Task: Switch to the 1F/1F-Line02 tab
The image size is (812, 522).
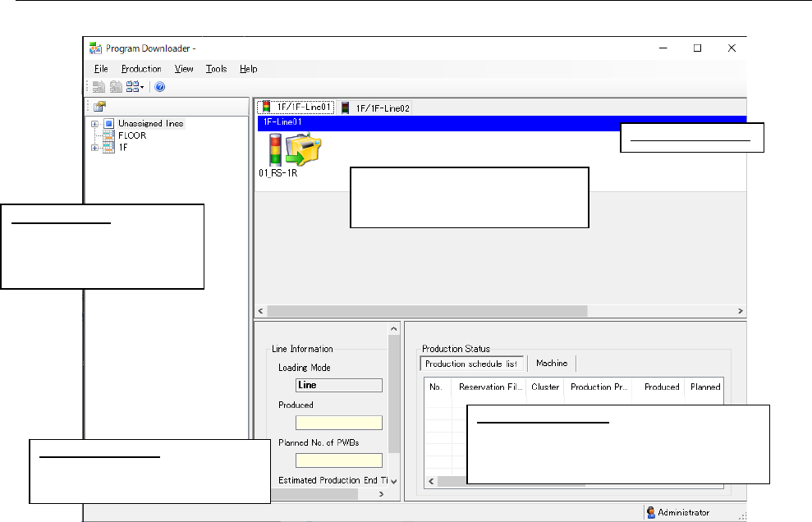Action: [375, 108]
